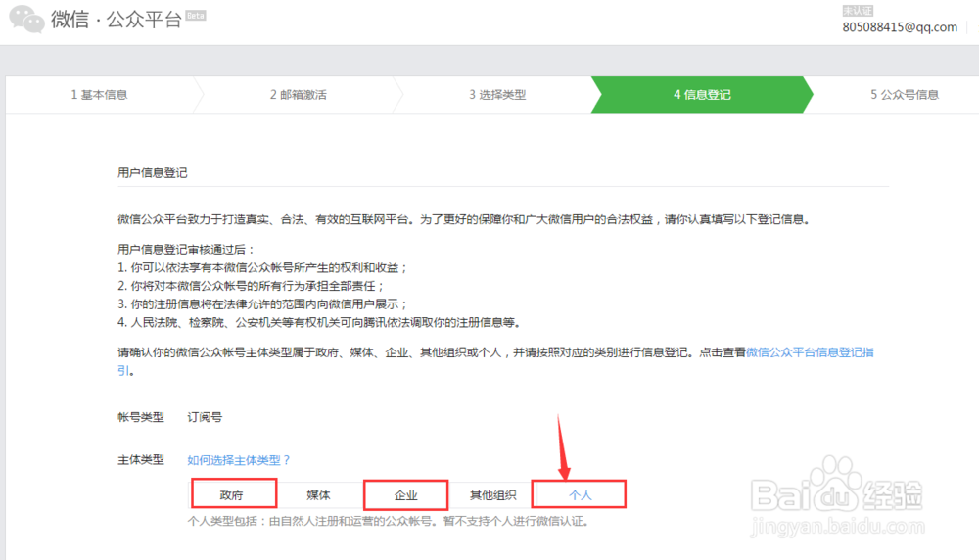Image resolution: width=979 pixels, height=560 pixels.
Task: Click the 微信公众平台致力于 intro paragraph
Action: (x=464, y=219)
